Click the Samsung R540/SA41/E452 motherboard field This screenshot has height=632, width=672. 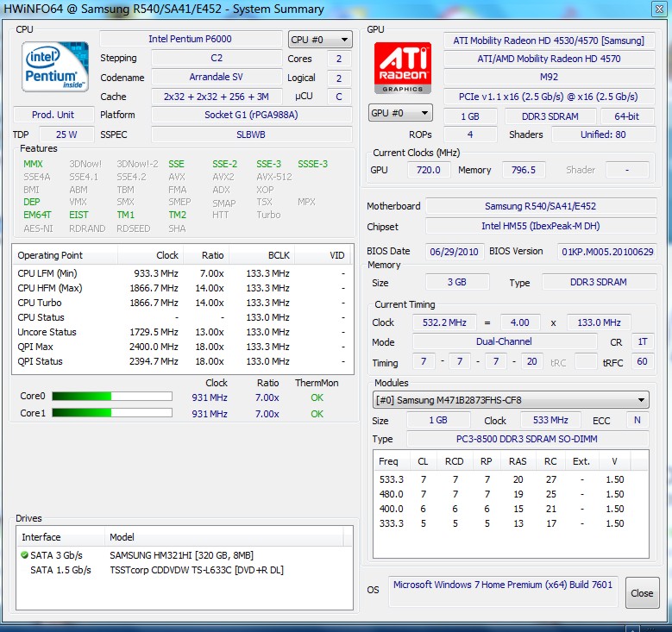(x=541, y=206)
